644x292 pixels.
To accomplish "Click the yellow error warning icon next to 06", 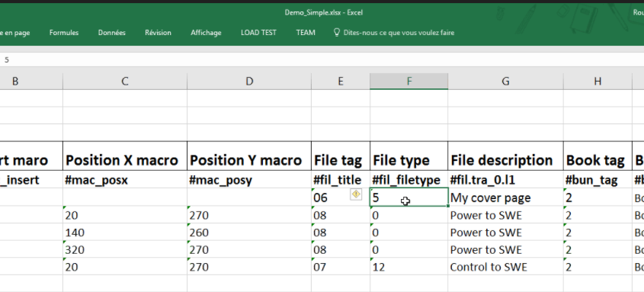I will point(356,194).
